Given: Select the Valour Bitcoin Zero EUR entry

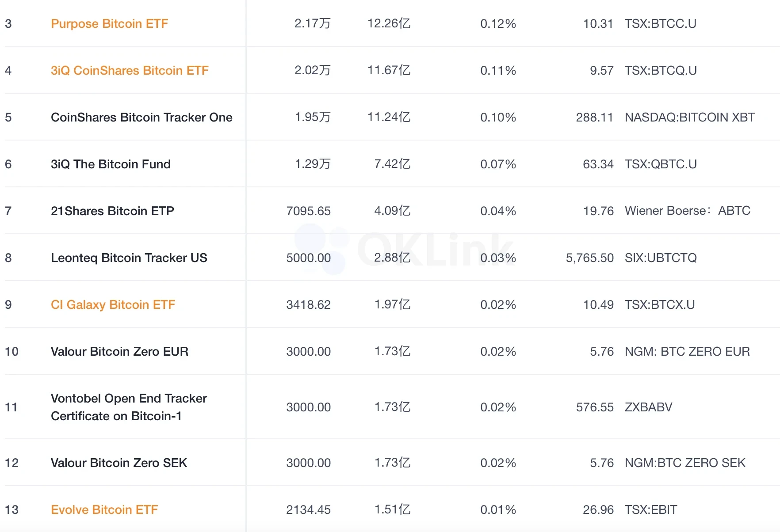Looking at the screenshot, I should (x=119, y=352).
